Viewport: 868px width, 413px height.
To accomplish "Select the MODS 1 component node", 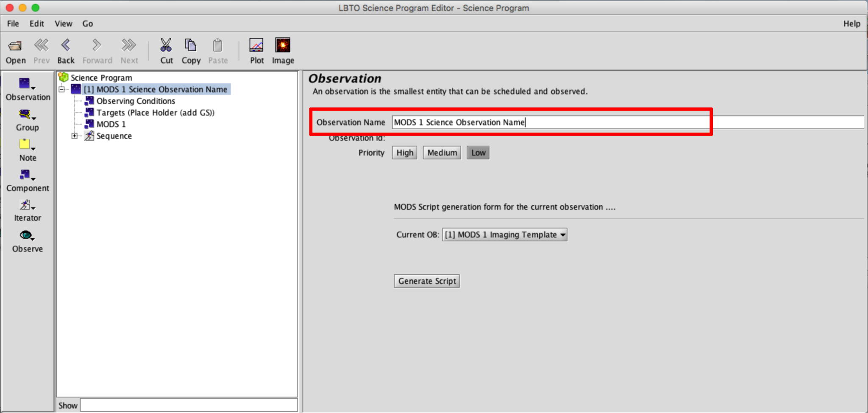I will click(111, 124).
